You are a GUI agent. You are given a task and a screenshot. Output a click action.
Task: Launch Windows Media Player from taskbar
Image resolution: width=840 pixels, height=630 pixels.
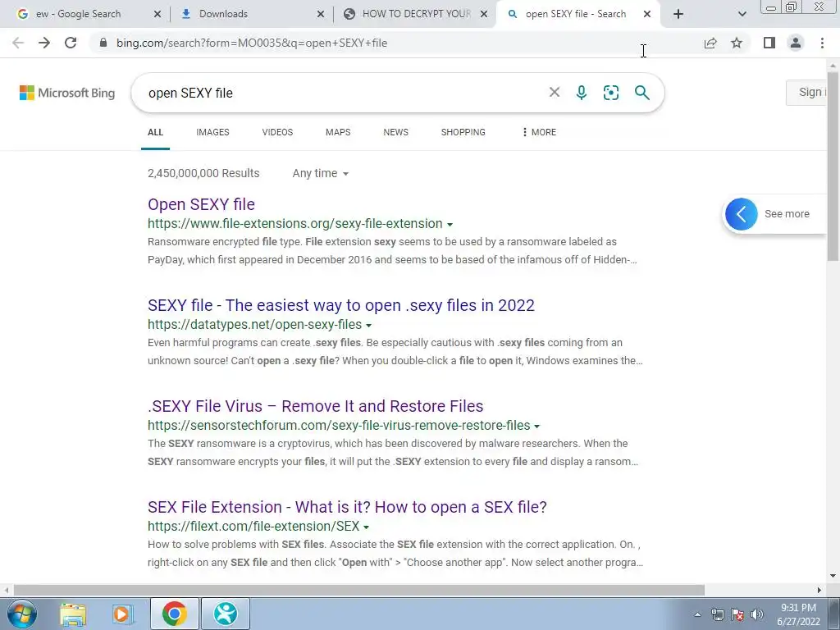(x=123, y=614)
